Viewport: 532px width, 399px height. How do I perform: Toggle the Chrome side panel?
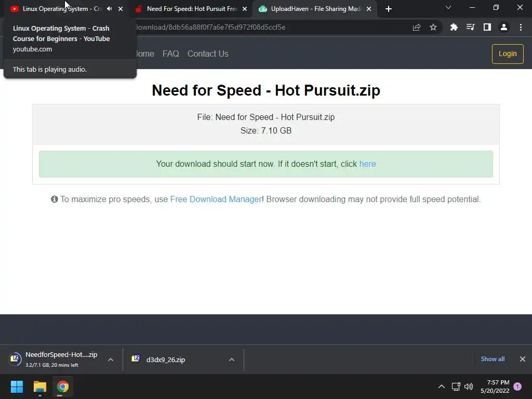pos(487,27)
